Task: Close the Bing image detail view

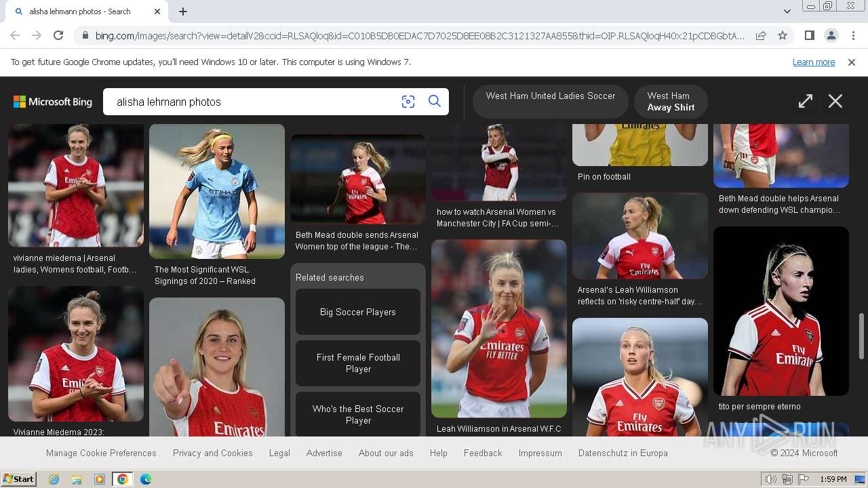Action: [835, 102]
